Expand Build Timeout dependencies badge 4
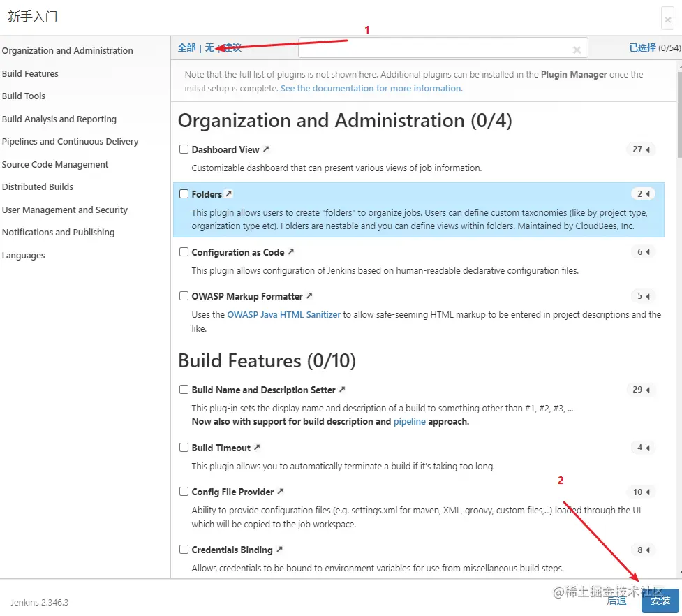This screenshot has height=616, width=682. (x=644, y=448)
